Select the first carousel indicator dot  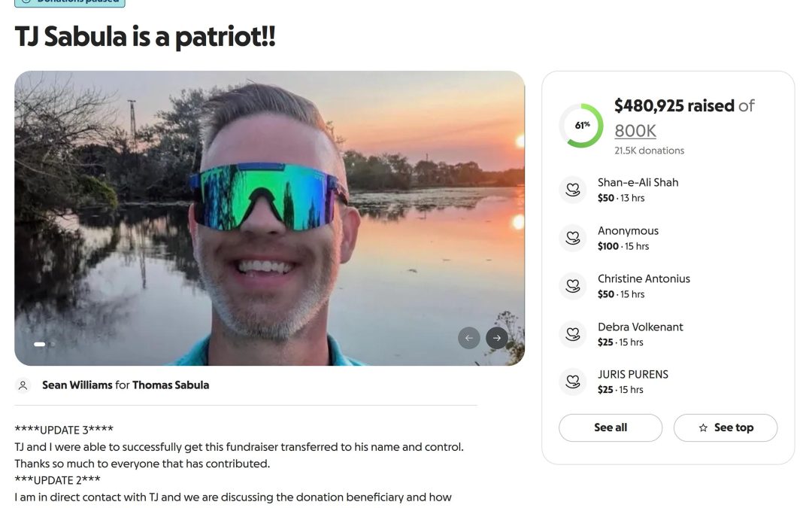(x=40, y=344)
